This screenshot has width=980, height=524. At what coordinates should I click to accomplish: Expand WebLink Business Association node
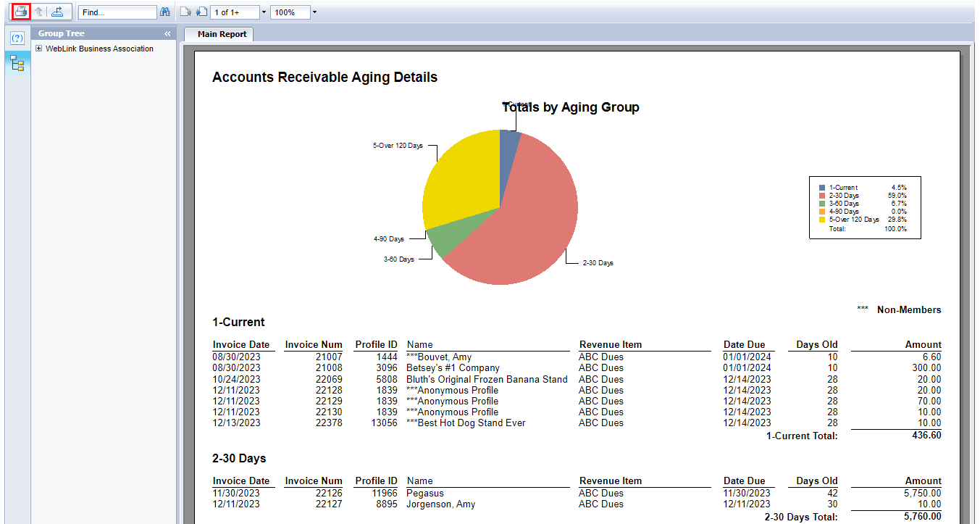tap(38, 49)
